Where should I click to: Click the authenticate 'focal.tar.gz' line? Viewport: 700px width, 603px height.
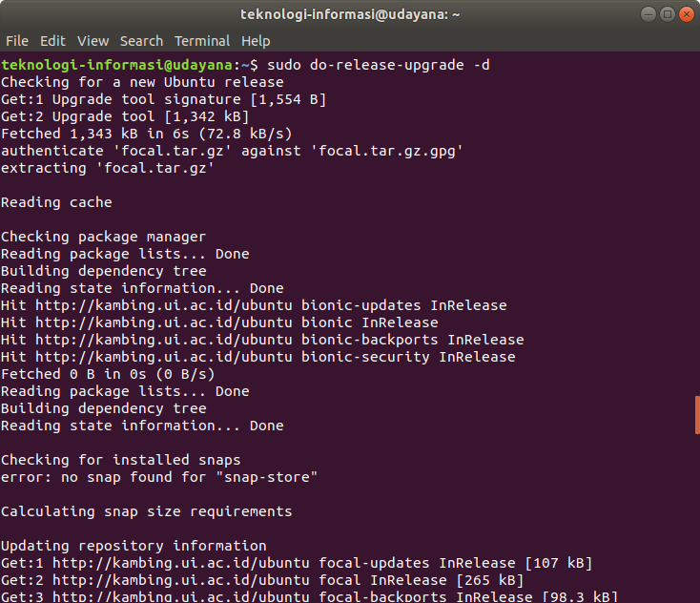click(x=232, y=152)
